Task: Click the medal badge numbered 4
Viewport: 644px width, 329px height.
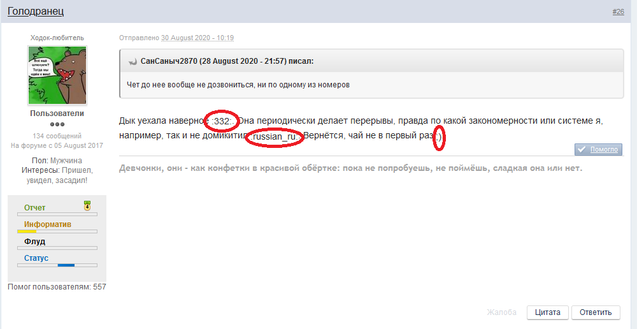Action: [87, 205]
